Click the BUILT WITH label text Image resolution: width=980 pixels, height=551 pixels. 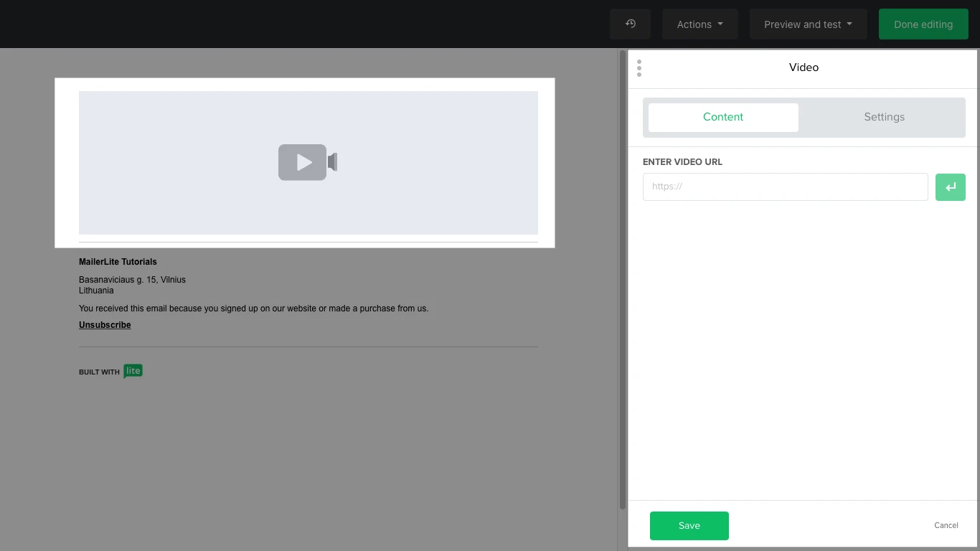point(99,372)
